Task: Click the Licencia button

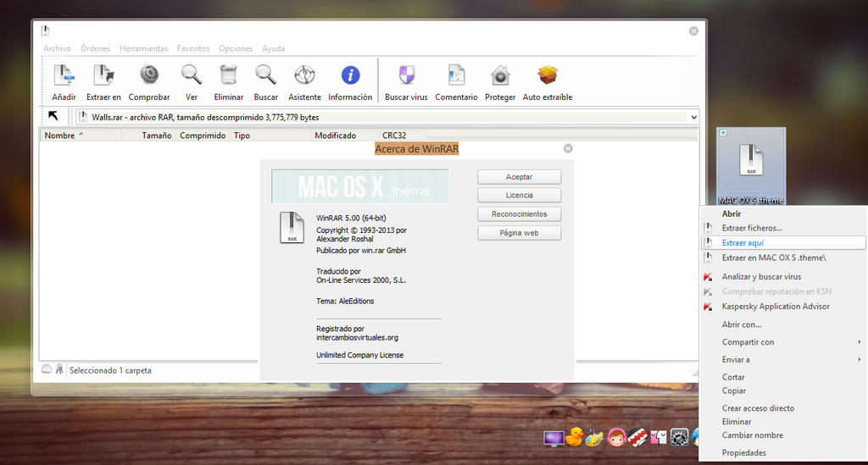Action: pyautogui.click(x=520, y=195)
